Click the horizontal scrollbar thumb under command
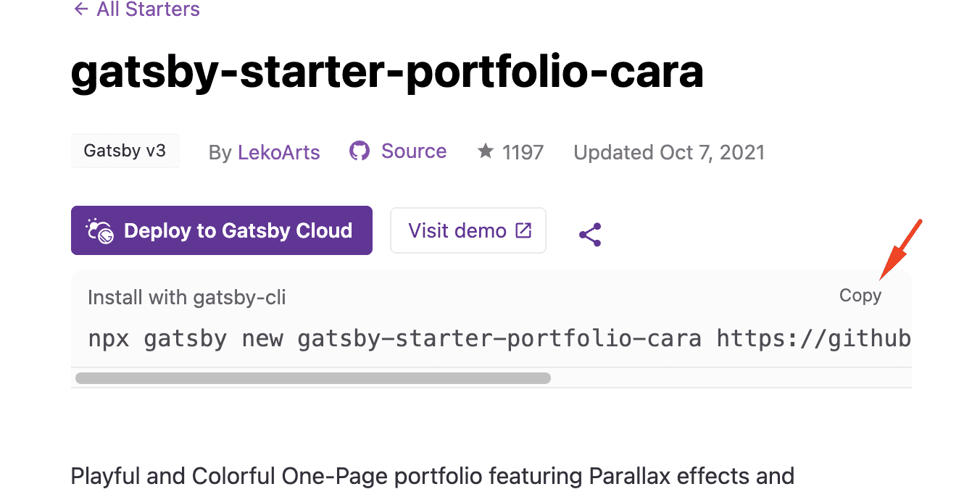 (312, 377)
